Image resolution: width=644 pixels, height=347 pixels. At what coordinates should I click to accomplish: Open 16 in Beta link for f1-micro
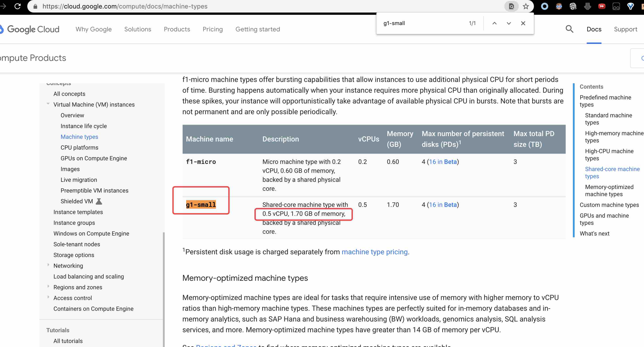[x=443, y=162]
